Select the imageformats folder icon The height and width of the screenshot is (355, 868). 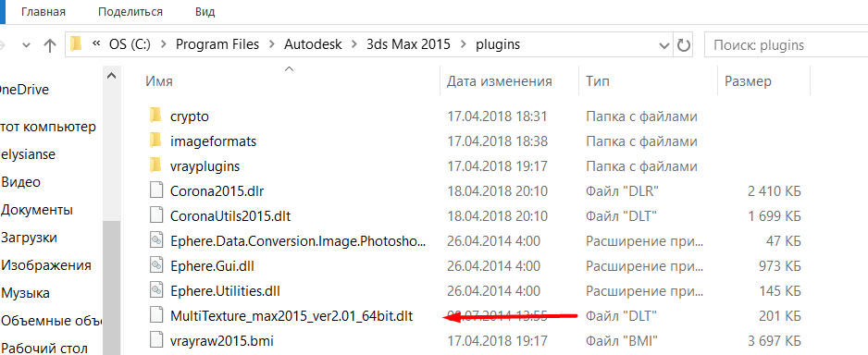click(x=155, y=141)
